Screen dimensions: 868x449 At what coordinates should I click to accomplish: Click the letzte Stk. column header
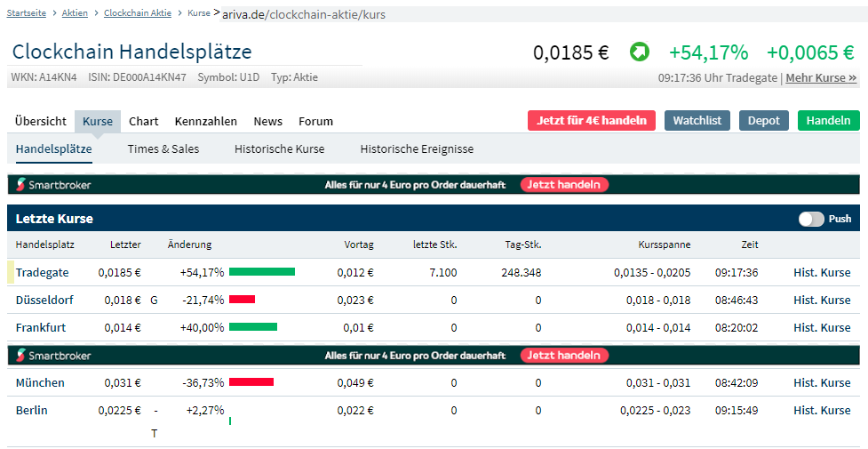pos(435,245)
